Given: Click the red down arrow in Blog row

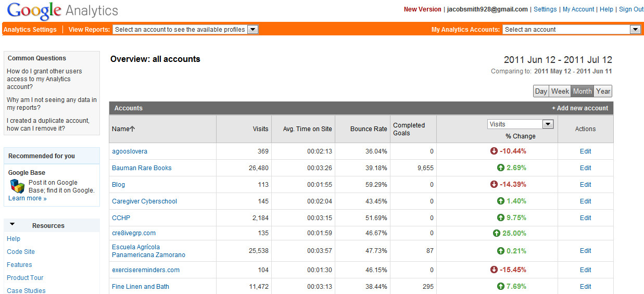Looking at the screenshot, I should (x=494, y=185).
